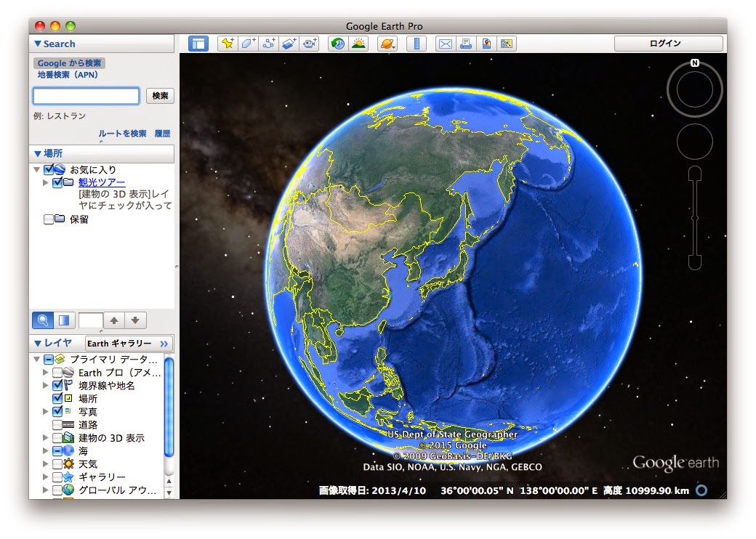Expand the 海 layer node
The width and height of the screenshot is (756, 539).
45,451
